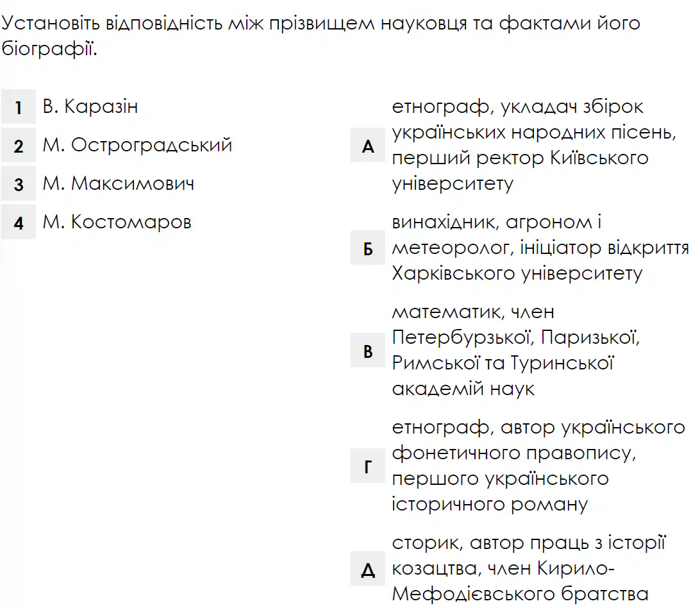The image size is (700, 608).
Task: Select number box 2 beside М. Остроградський
Action: [19, 145]
